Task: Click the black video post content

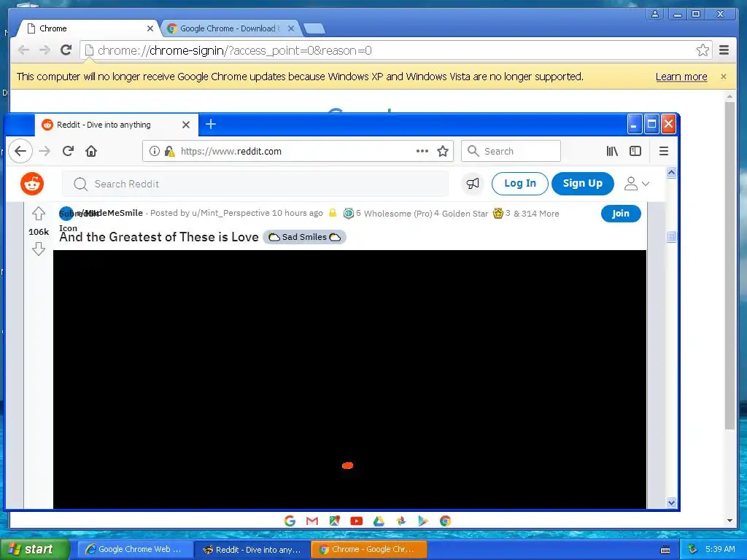Action: [349, 379]
